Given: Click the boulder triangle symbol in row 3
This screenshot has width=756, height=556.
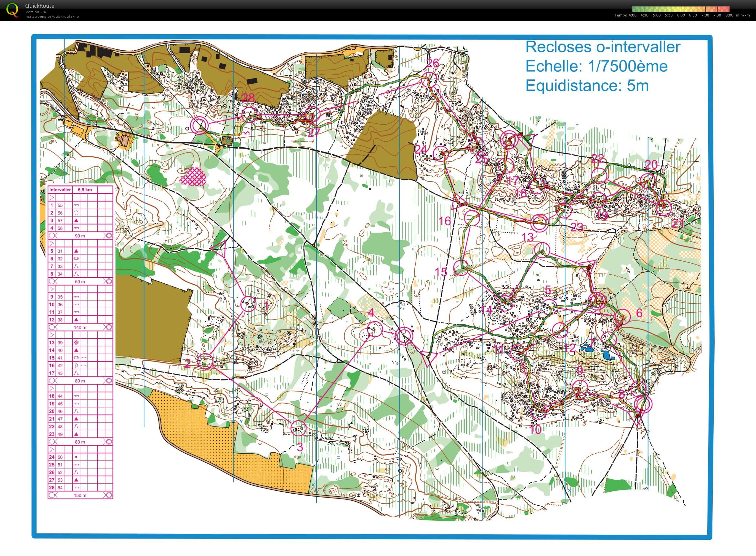Looking at the screenshot, I should pyautogui.click(x=76, y=220).
